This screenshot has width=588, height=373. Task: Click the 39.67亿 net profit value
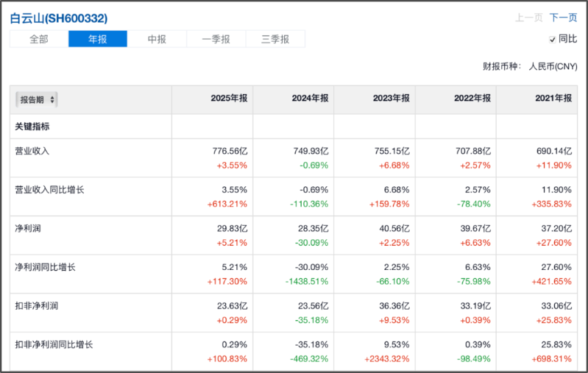(475, 228)
